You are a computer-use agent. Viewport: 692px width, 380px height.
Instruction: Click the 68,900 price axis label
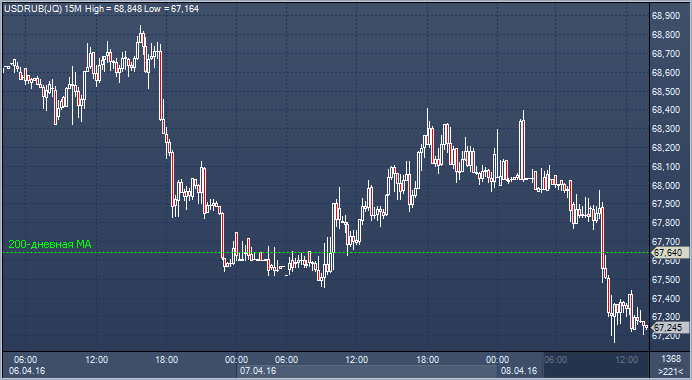point(666,16)
